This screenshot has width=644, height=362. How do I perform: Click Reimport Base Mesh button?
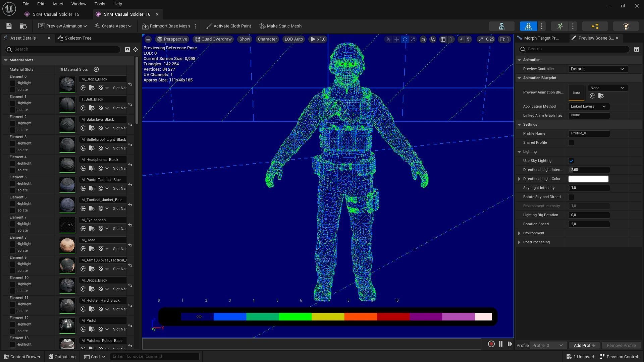coord(166,26)
